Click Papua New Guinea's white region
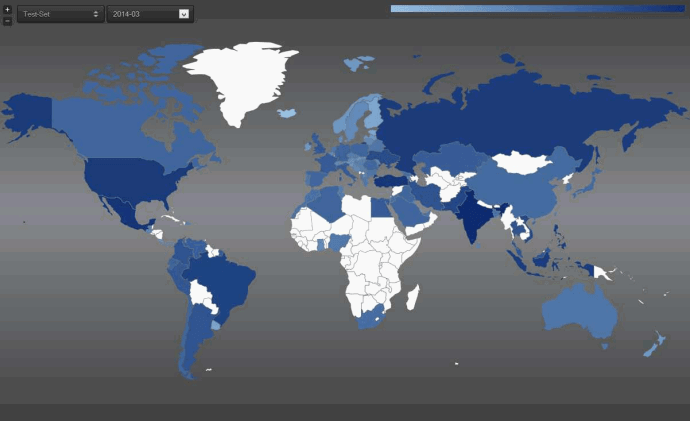This screenshot has height=421, width=690. coord(601,273)
